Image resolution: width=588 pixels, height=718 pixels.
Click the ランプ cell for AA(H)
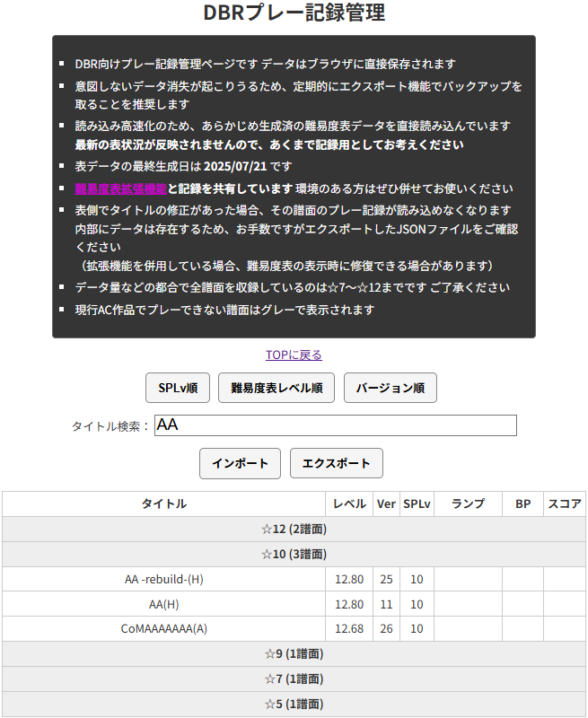(x=468, y=604)
